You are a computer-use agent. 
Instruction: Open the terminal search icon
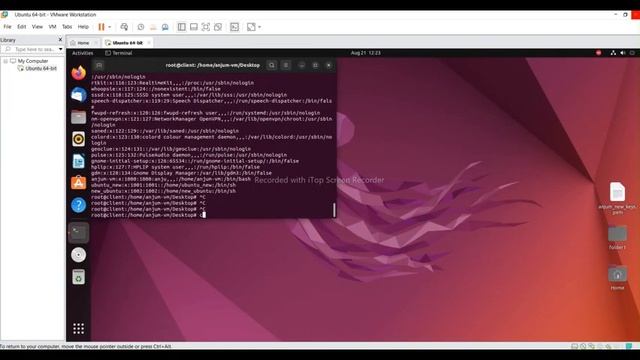tap(272, 65)
